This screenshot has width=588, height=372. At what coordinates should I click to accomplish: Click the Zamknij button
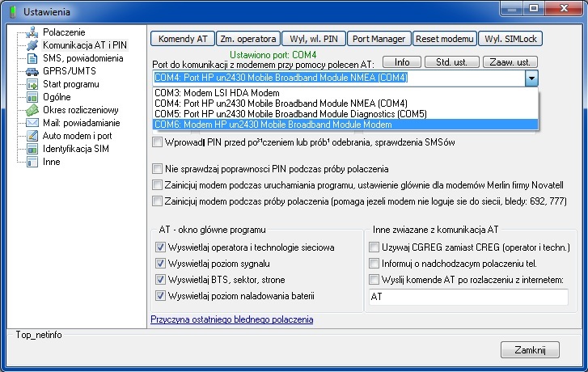click(531, 349)
